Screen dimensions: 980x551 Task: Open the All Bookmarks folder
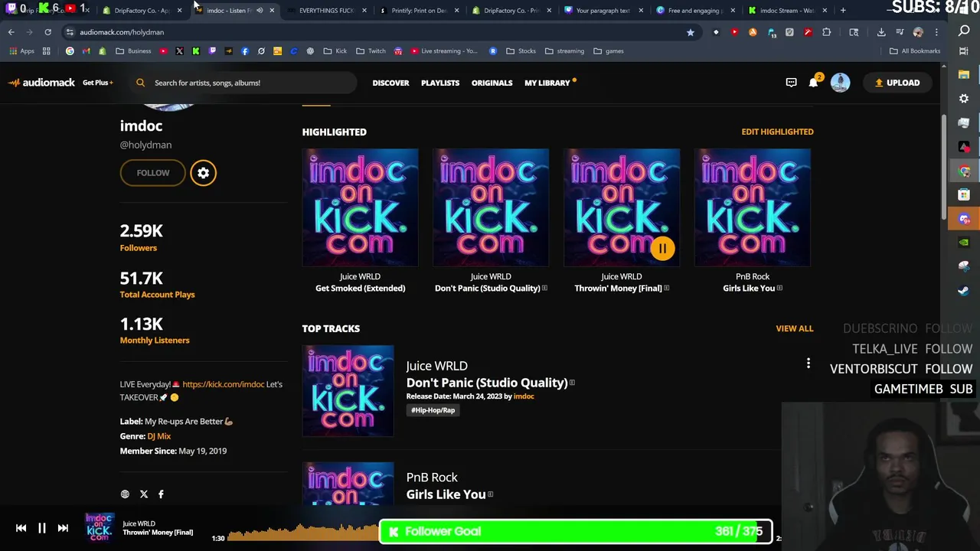[915, 51]
